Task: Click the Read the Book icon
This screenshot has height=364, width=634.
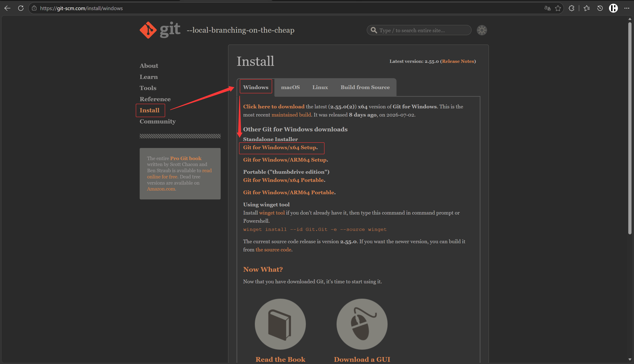Action: pyautogui.click(x=280, y=324)
